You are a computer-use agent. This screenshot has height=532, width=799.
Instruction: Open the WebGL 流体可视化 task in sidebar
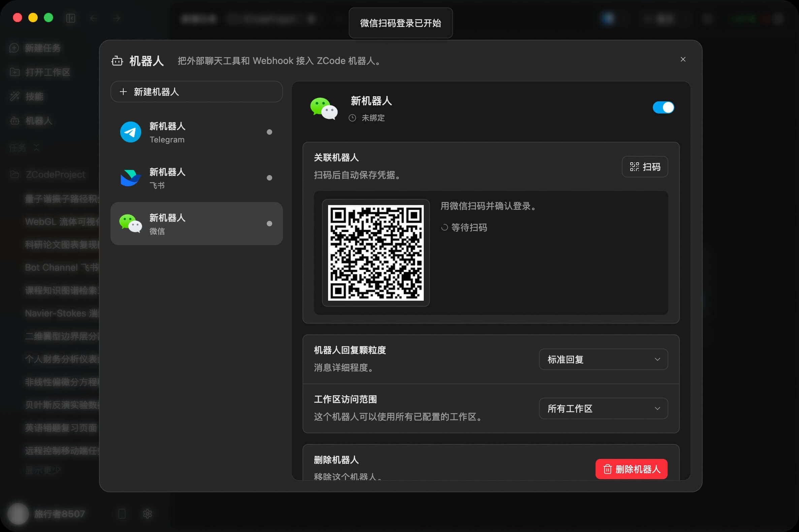click(x=62, y=222)
